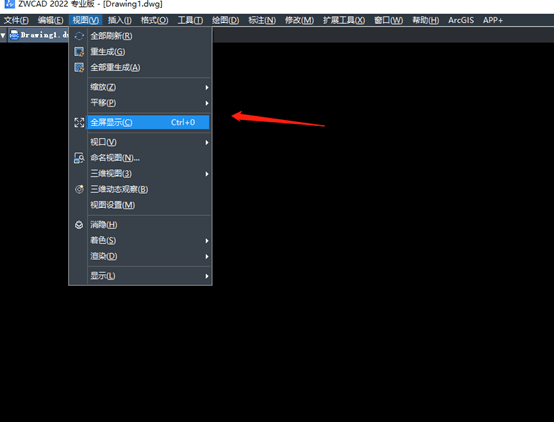Expand the 3D Views (三维视图) submenu
Image resolution: width=554 pixels, height=422 pixels.
click(207, 174)
